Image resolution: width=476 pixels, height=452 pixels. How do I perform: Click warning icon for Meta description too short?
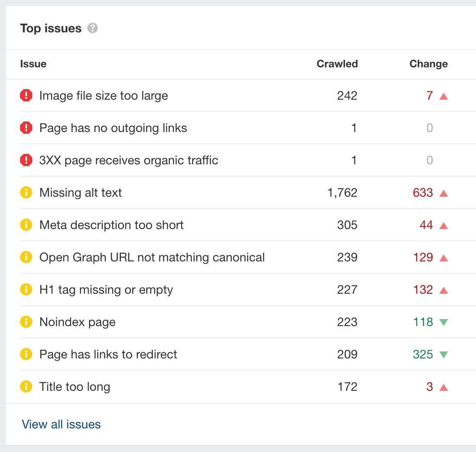[26, 225]
